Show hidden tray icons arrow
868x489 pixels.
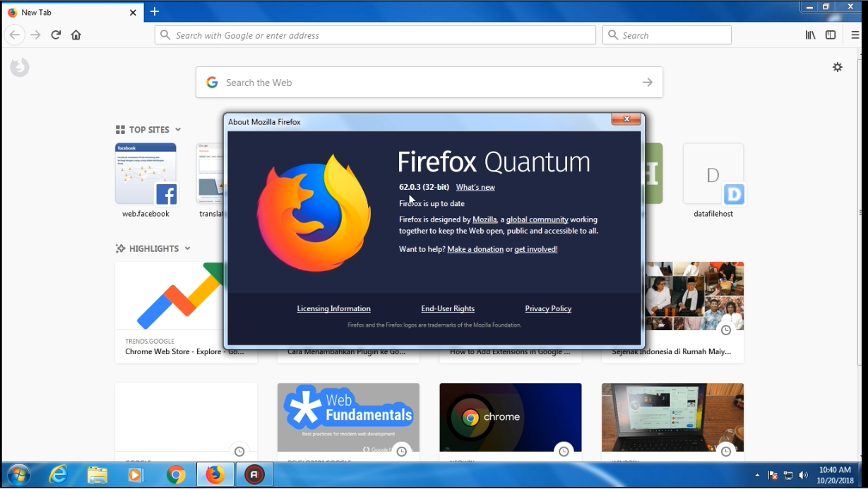click(x=758, y=476)
